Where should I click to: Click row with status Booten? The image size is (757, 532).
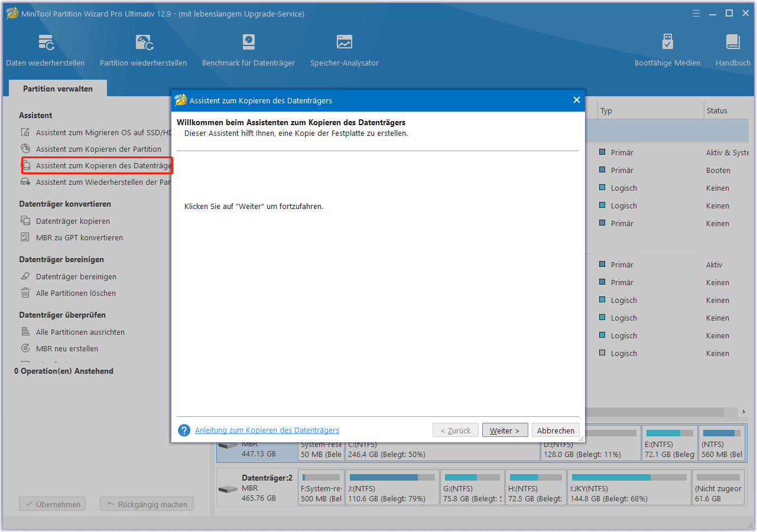[x=668, y=170]
